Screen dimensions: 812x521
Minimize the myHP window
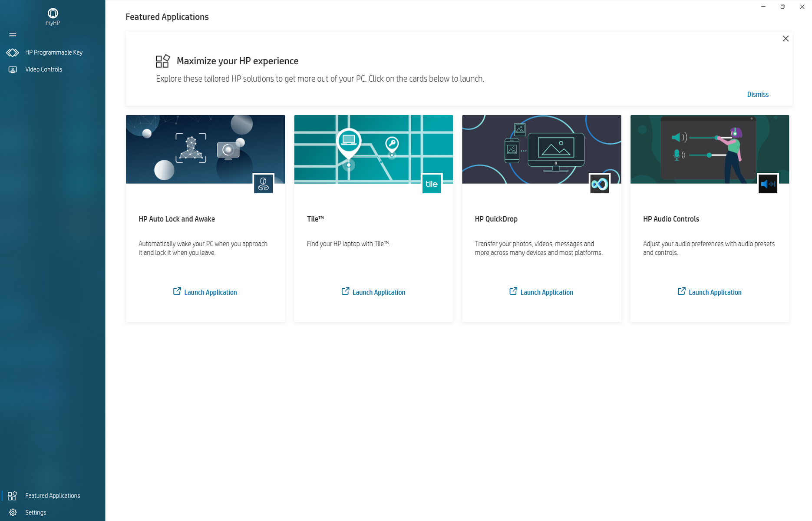[763, 7]
